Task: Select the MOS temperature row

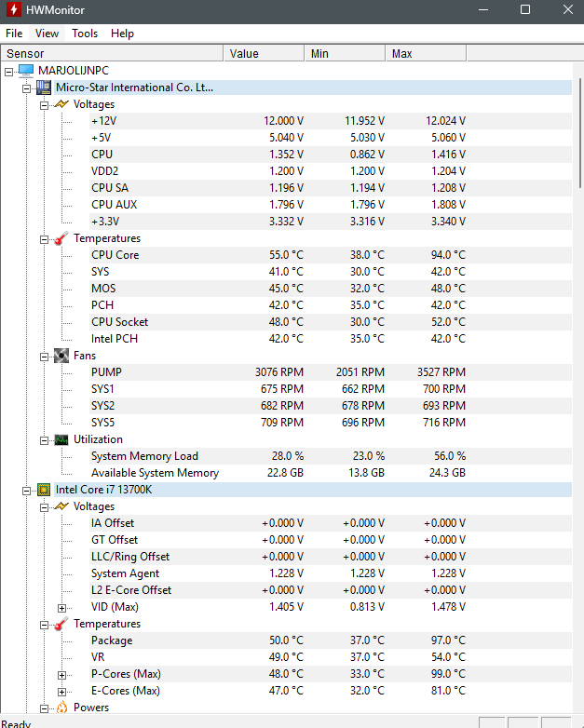Action: coord(331,289)
